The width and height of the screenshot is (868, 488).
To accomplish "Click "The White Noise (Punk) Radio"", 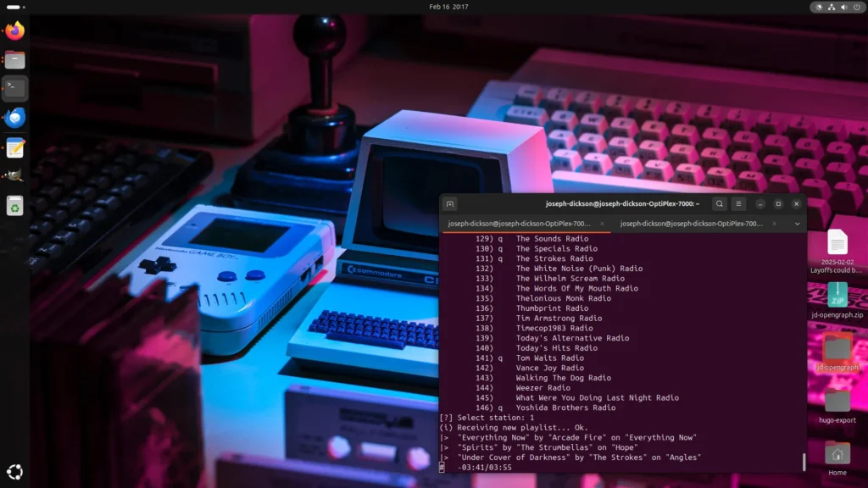I will [x=579, y=269].
